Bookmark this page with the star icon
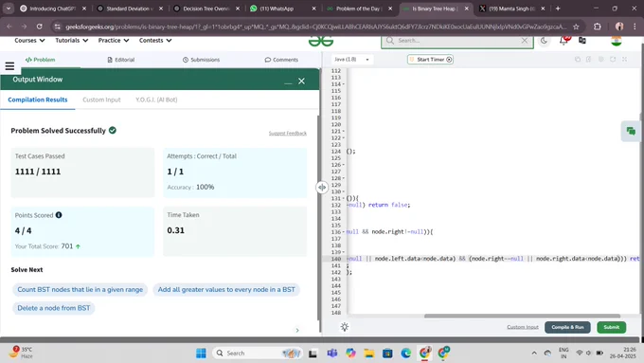 coord(576,27)
